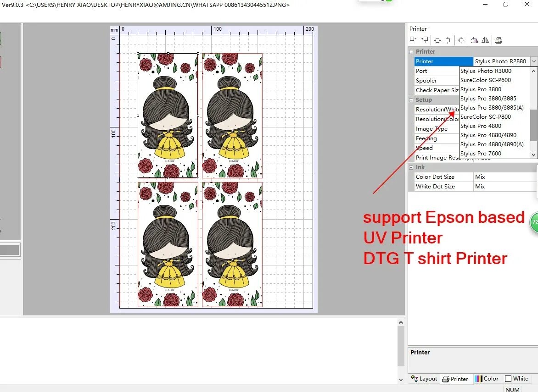The width and height of the screenshot is (538, 392).
Task: Click the window maximize restore button
Action: (506, 5)
